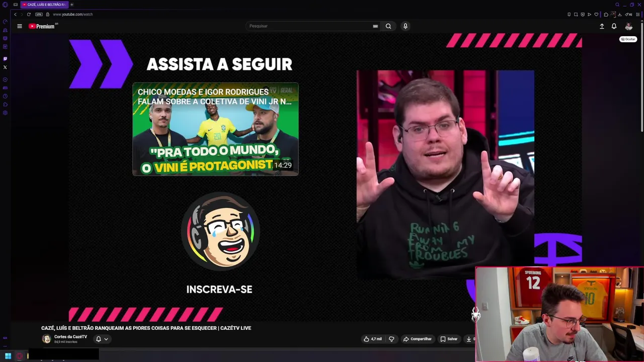Select the CAZÉ, LUÍS E BELTRÃO browser tab

[x=43, y=5]
